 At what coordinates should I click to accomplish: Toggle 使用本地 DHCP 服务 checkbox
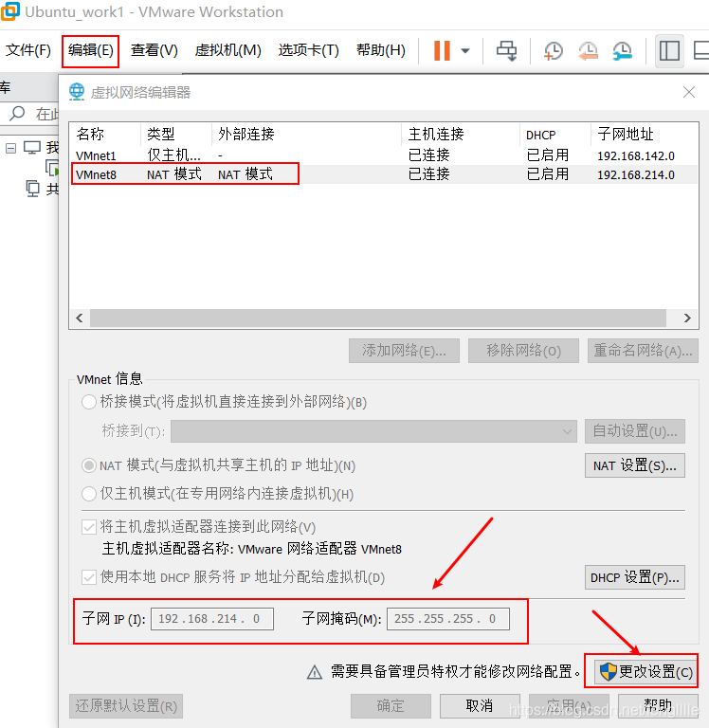pos(89,577)
